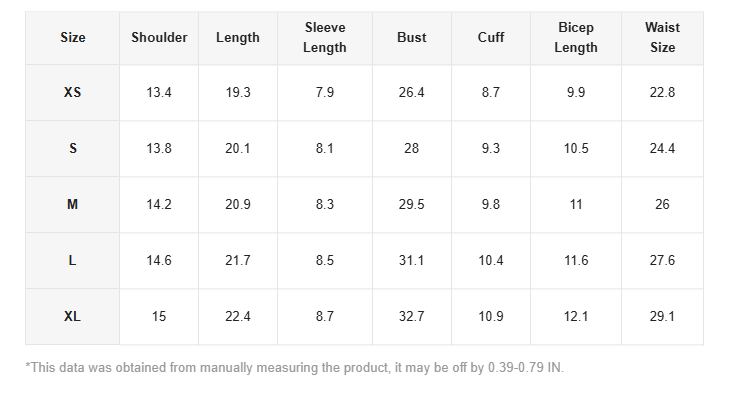741x401 pixels.
Task: Click the manual measurement disclaimer note
Action: tap(294, 368)
